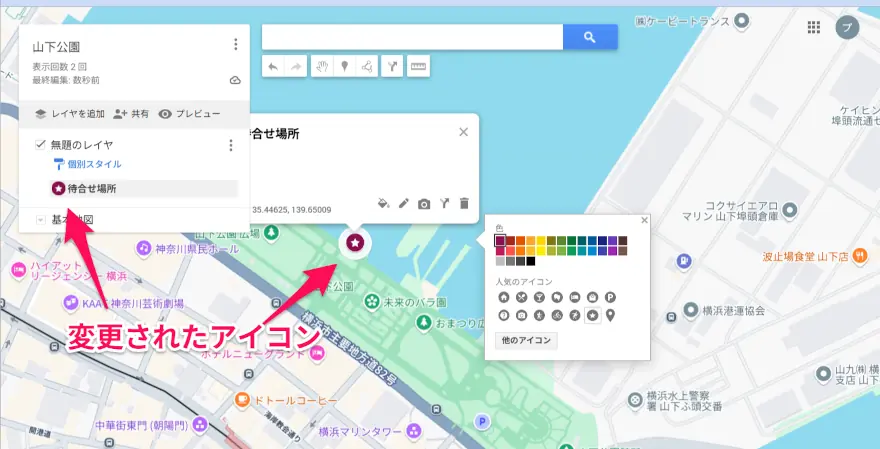Redo the map edit
Viewport: 880px width, 449px height.
(295, 66)
